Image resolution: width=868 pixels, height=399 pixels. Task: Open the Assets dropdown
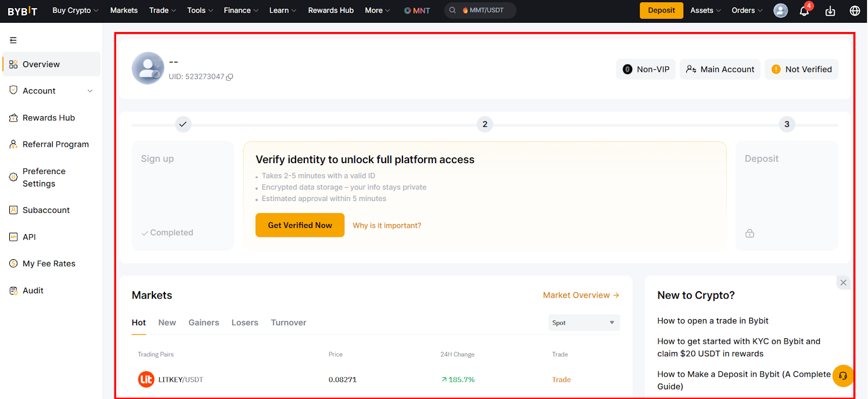pos(706,10)
